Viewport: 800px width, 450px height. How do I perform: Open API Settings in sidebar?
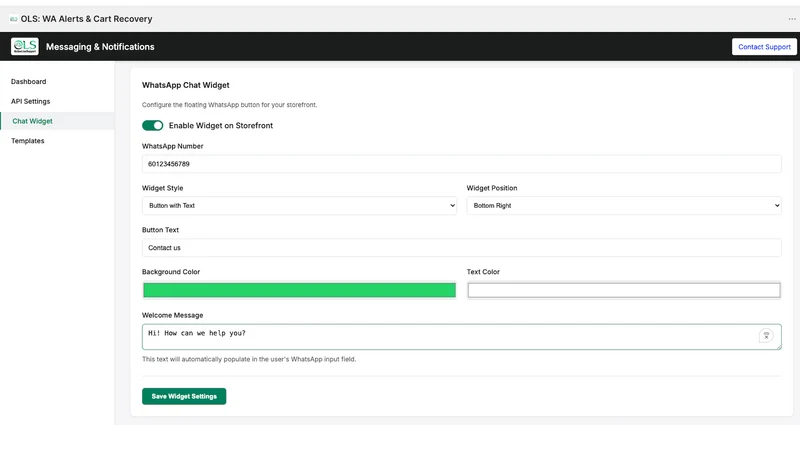point(31,102)
